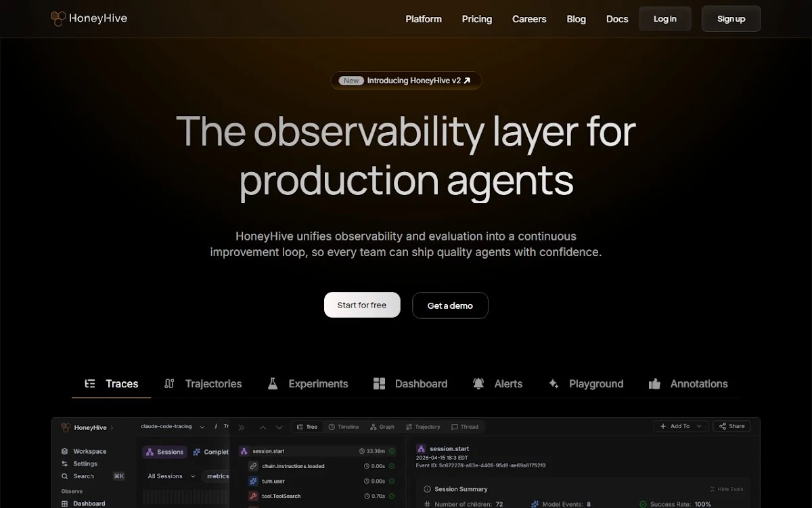Click the Observe section label in sidebar
The height and width of the screenshot is (508, 812).
72,491
